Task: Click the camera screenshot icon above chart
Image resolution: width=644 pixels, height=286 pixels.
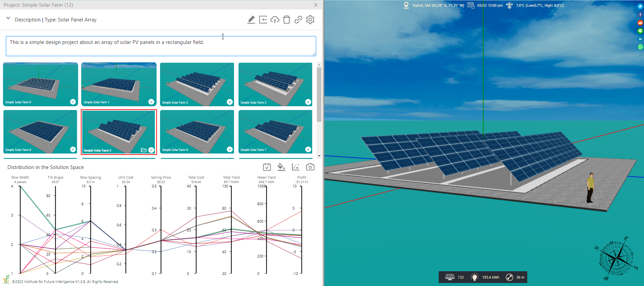Action: (x=310, y=167)
